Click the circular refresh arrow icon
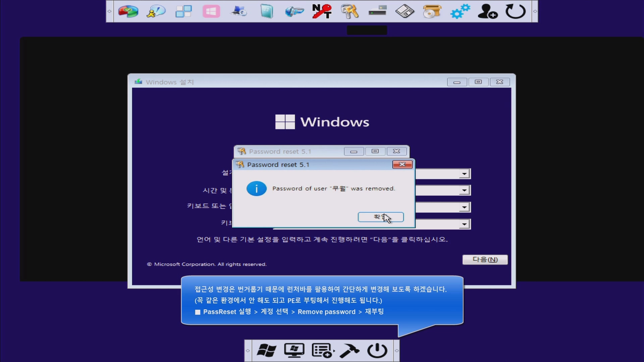This screenshot has height=362, width=644. click(515, 11)
